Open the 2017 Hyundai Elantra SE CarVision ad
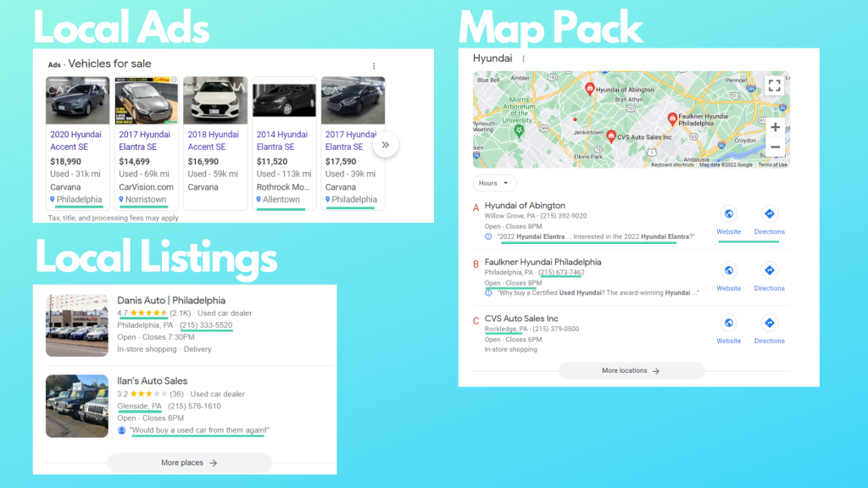Screen dimensions: 868x488 [144, 141]
